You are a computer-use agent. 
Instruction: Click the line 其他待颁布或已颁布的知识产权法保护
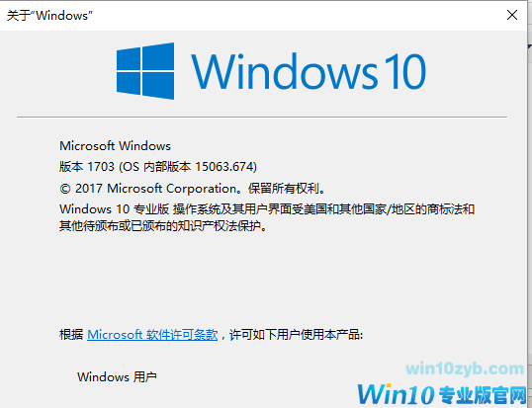(160, 225)
